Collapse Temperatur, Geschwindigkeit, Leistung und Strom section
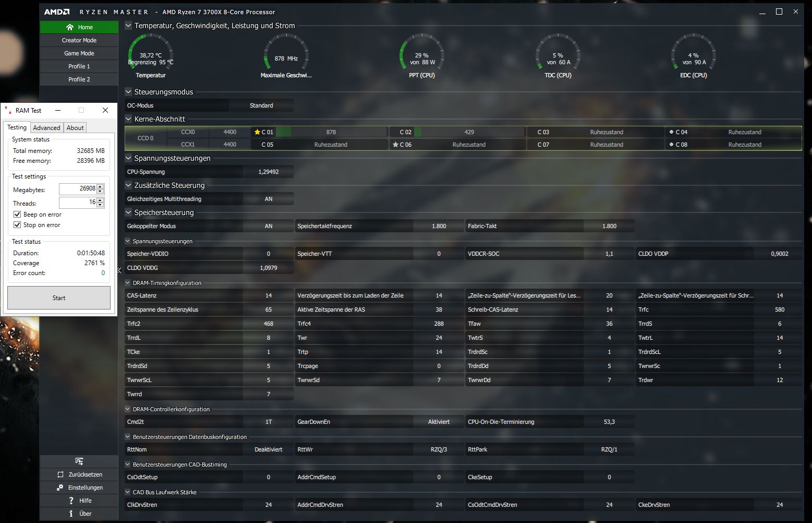This screenshot has width=812, height=523. 128,26
